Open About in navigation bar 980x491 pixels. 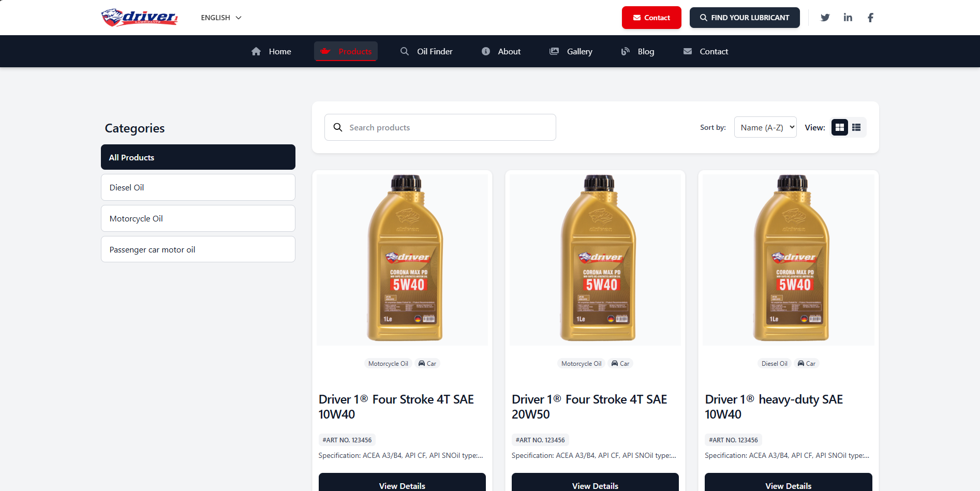click(x=501, y=51)
